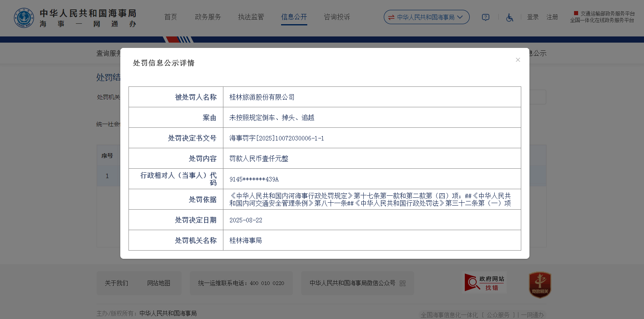Click the 登录 link
This screenshot has width=644, height=319.
[533, 17]
